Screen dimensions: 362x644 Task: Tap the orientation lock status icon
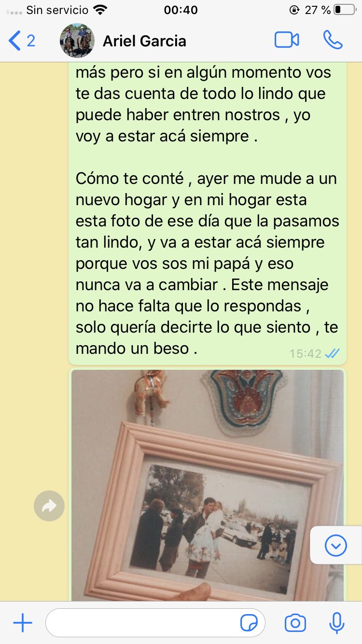294,10
